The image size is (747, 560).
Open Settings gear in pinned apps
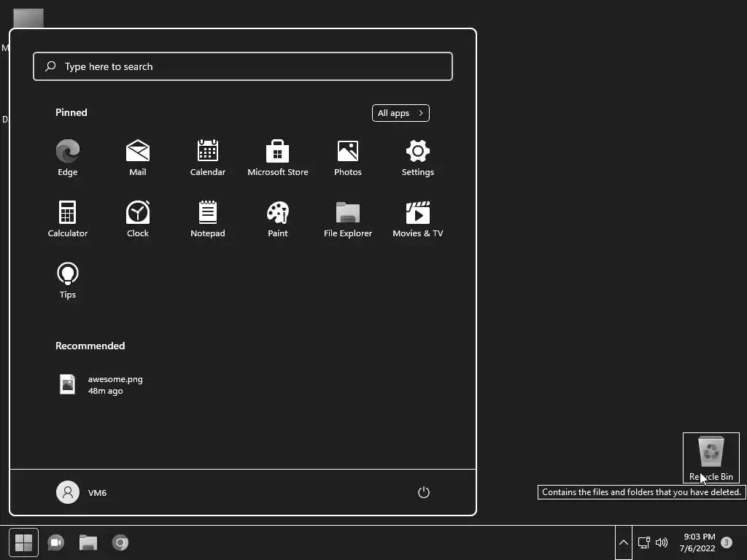tap(418, 158)
